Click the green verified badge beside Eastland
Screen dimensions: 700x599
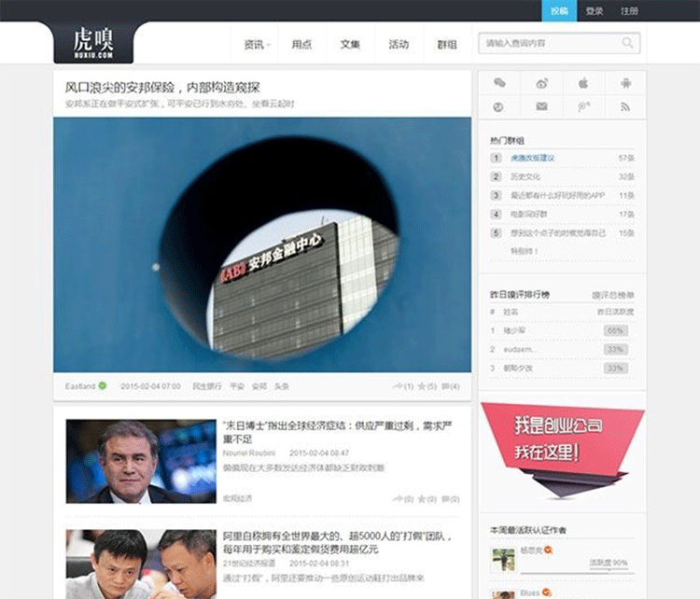[x=103, y=385]
